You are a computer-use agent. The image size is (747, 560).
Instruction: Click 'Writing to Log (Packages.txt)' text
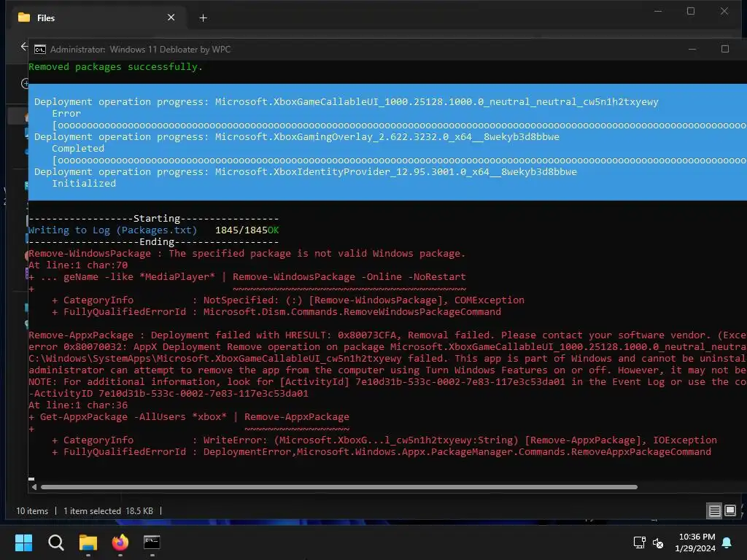point(112,230)
